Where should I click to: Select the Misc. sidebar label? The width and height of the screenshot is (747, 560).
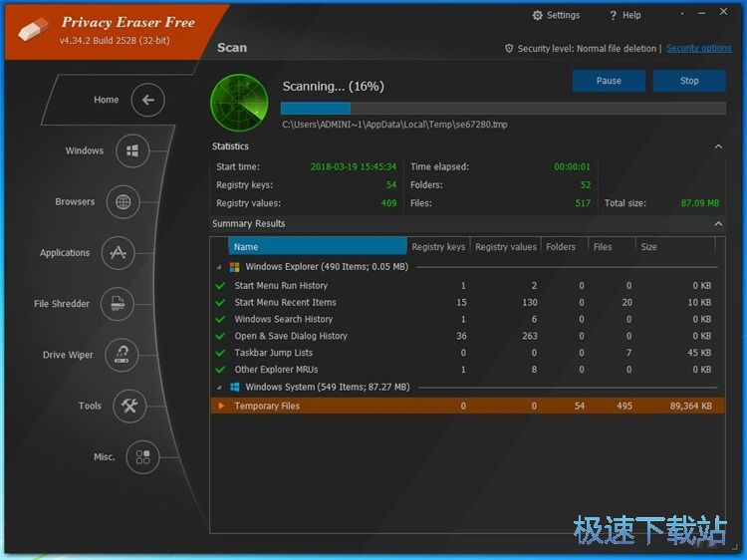pos(105,456)
